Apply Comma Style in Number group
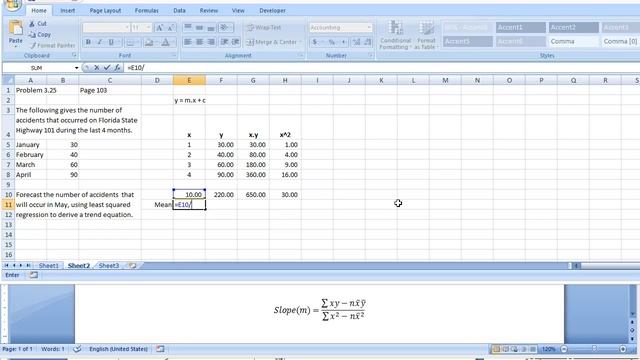640x360 pixels. (x=343, y=42)
